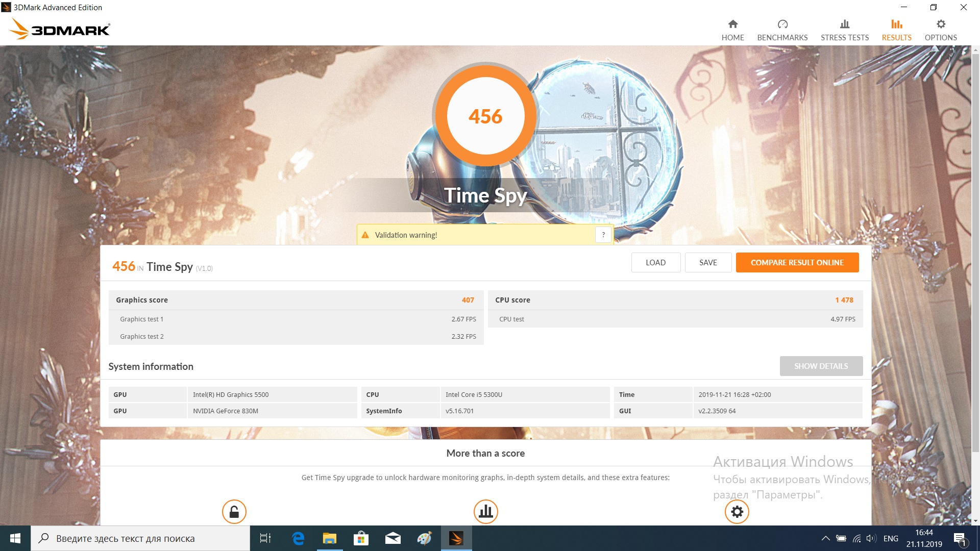Click the LOAD button
Viewport: 980px width, 551px height.
pos(655,262)
